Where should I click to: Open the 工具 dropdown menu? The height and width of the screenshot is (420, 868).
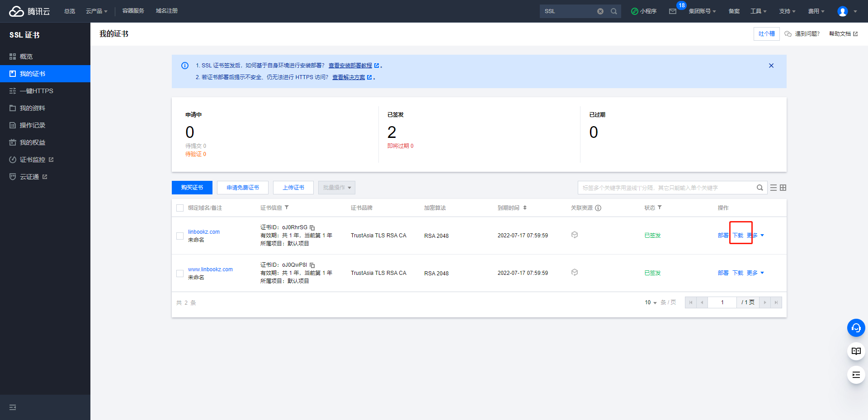pos(759,11)
